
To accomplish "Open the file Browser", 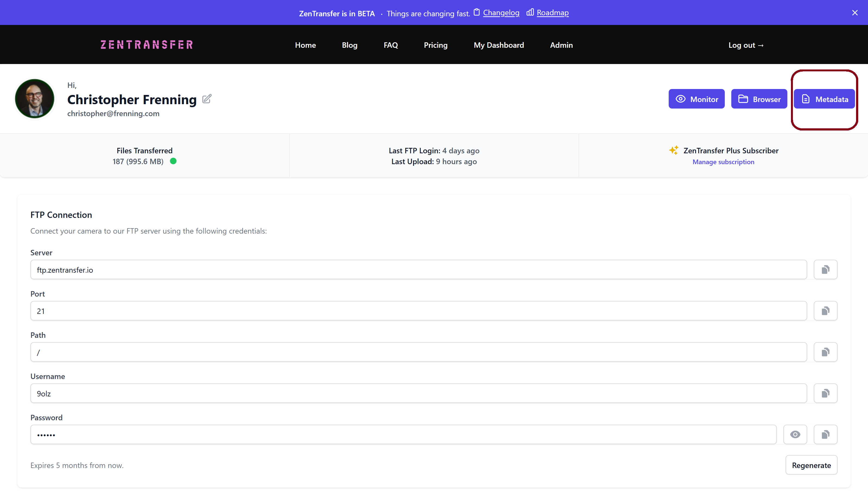I will [759, 99].
